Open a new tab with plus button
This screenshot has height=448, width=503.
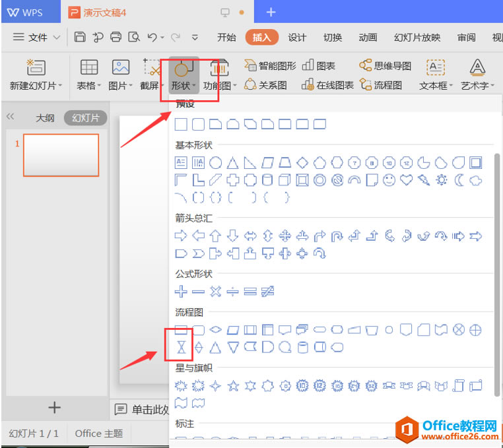click(x=271, y=12)
